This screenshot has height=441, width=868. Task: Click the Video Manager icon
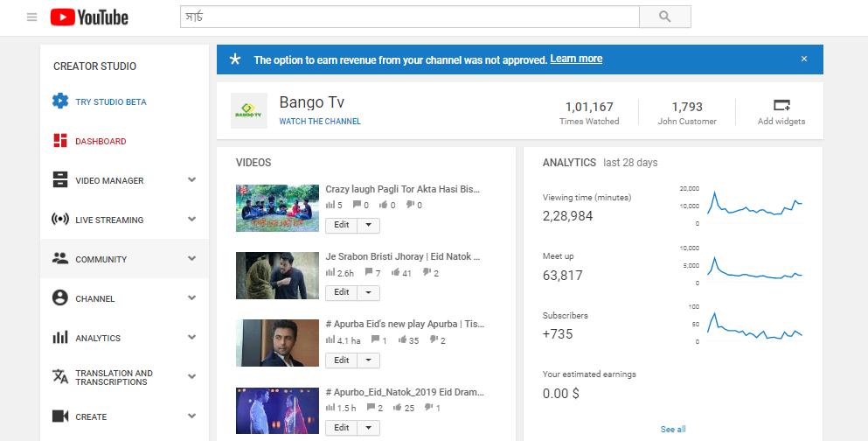coord(60,179)
